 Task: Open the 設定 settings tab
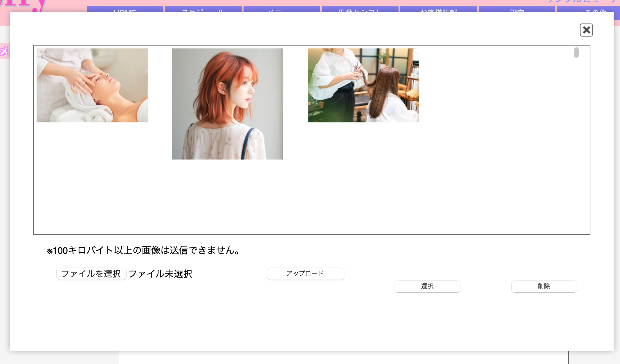coord(517,12)
